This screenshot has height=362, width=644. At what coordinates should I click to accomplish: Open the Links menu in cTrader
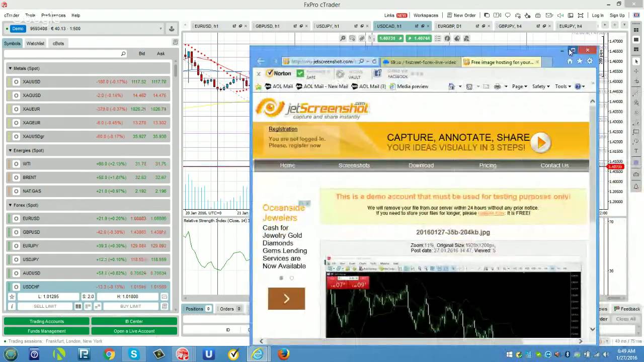click(395, 15)
